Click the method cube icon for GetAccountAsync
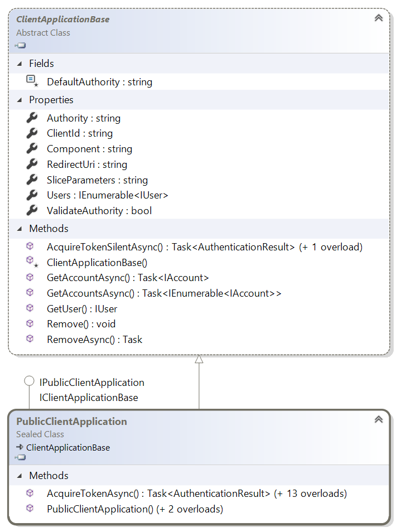The height and width of the screenshot is (532, 397). 30,277
